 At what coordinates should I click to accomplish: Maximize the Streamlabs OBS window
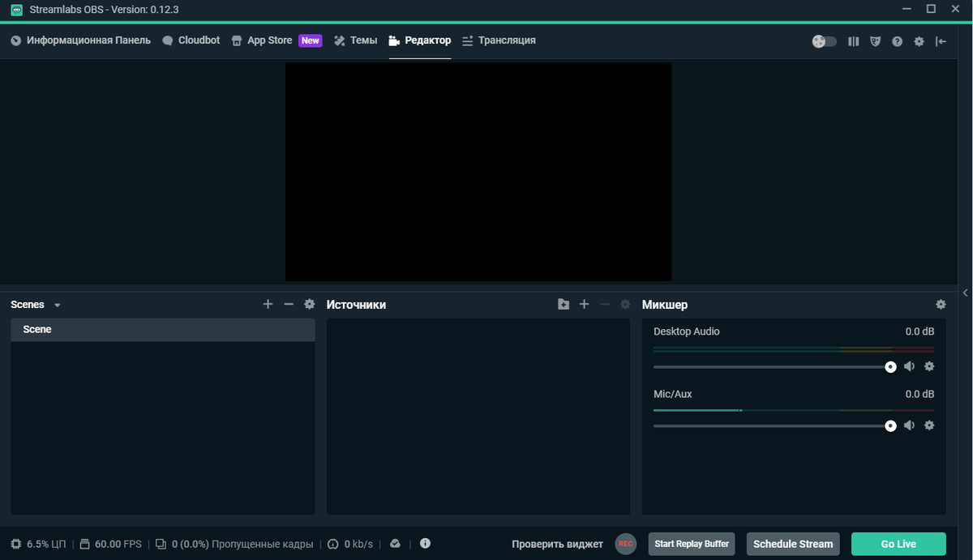931,9
